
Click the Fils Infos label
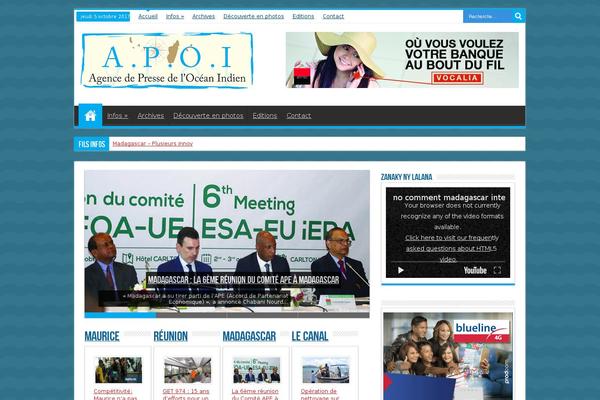91,144
